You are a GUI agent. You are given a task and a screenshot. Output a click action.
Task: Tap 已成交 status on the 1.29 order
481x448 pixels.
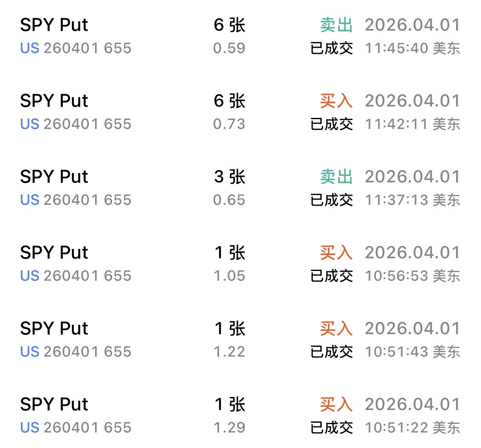tap(331, 428)
